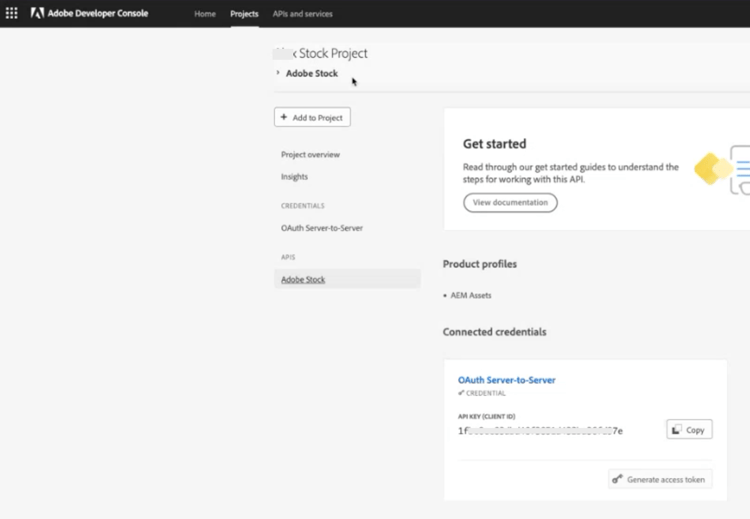The height and width of the screenshot is (519, 750).
Task: Open the Add to Project dropdown
Action: coord(312,118)
